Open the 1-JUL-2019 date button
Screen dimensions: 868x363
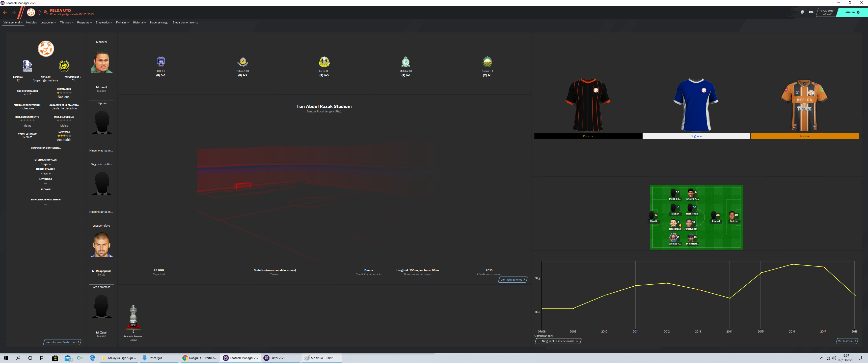tap(827, 12)
